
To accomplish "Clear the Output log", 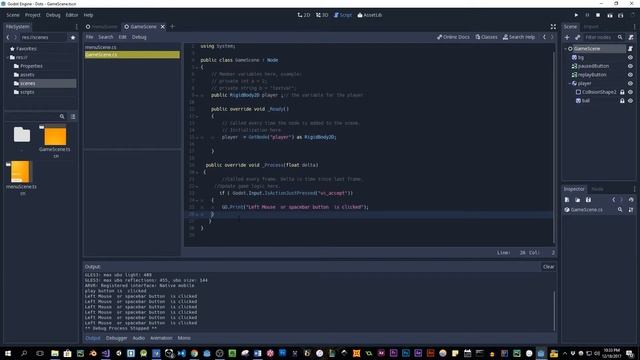I will point(548,267).
